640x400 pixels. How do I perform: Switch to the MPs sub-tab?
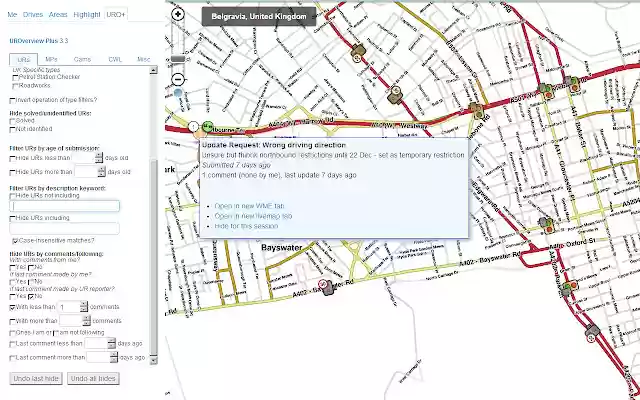[51, 60]
